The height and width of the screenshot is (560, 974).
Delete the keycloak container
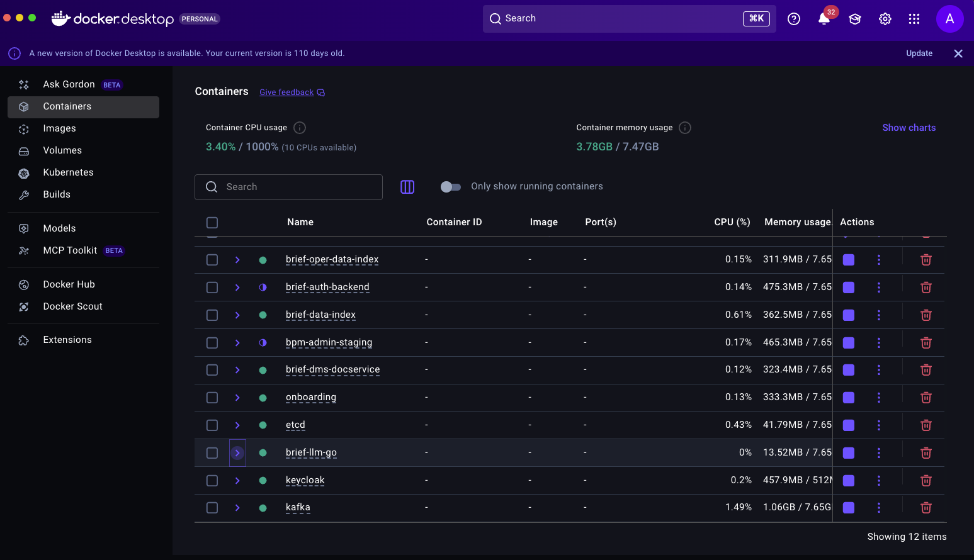926,481
